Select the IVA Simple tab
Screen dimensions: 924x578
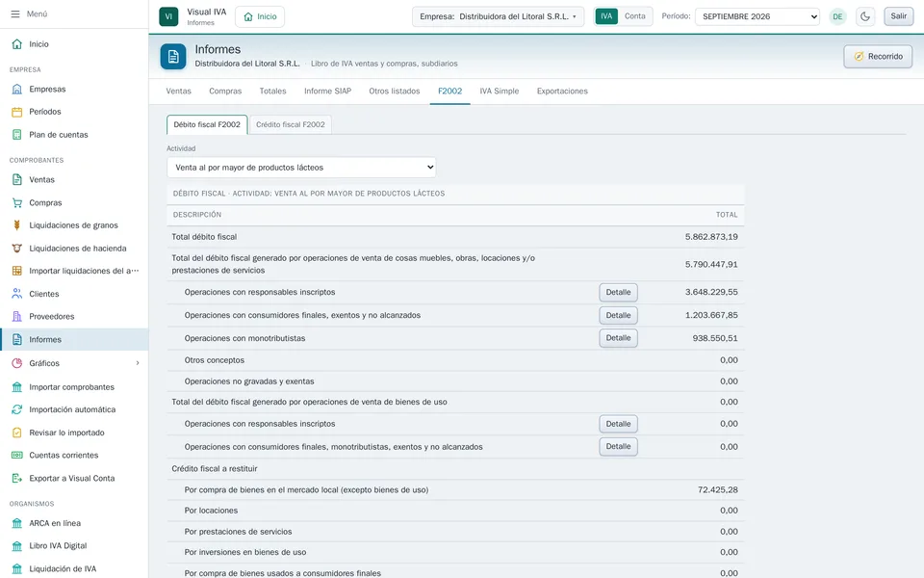[500, 91]
